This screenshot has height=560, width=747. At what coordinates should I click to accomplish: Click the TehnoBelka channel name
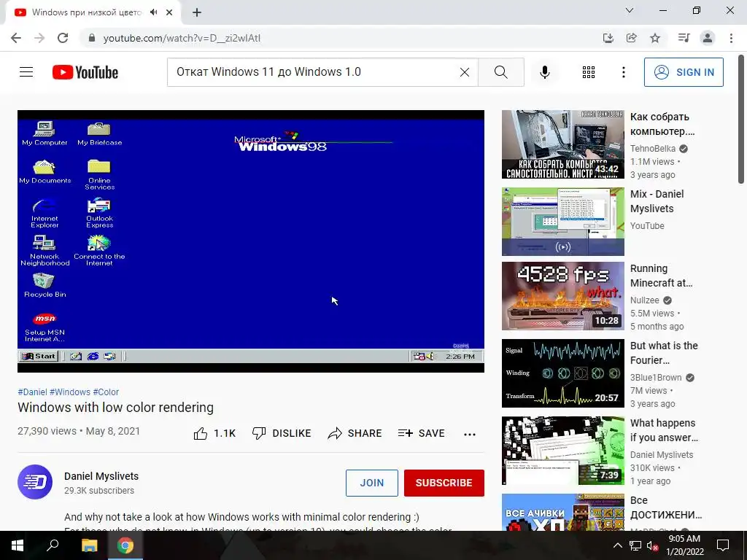652,149
